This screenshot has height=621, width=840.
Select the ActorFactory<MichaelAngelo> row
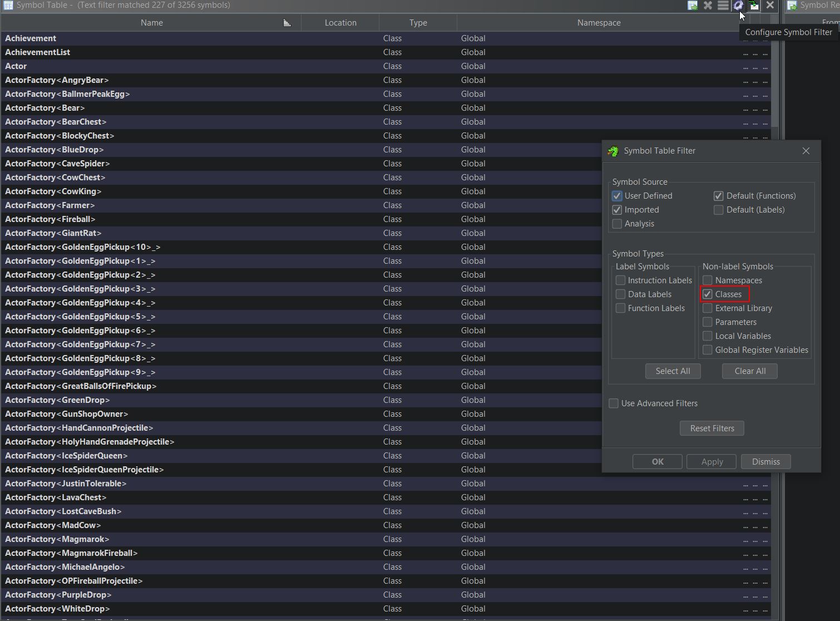coord(386,567)
